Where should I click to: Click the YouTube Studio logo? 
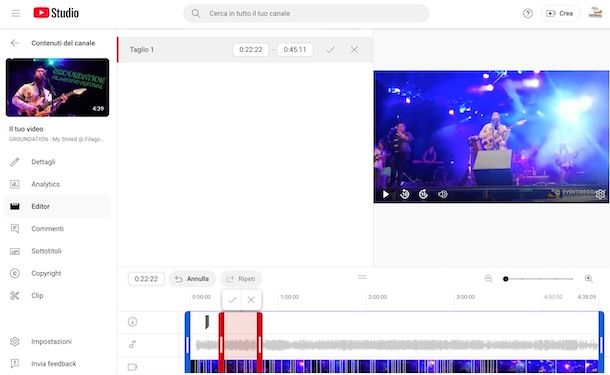pos(56,13)
